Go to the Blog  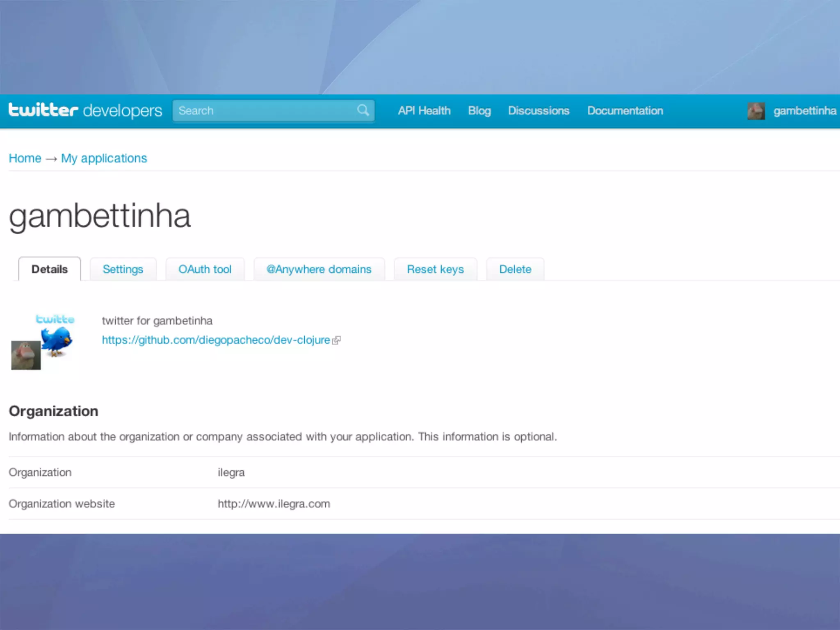pyautogui.click(x=479, y=111)
